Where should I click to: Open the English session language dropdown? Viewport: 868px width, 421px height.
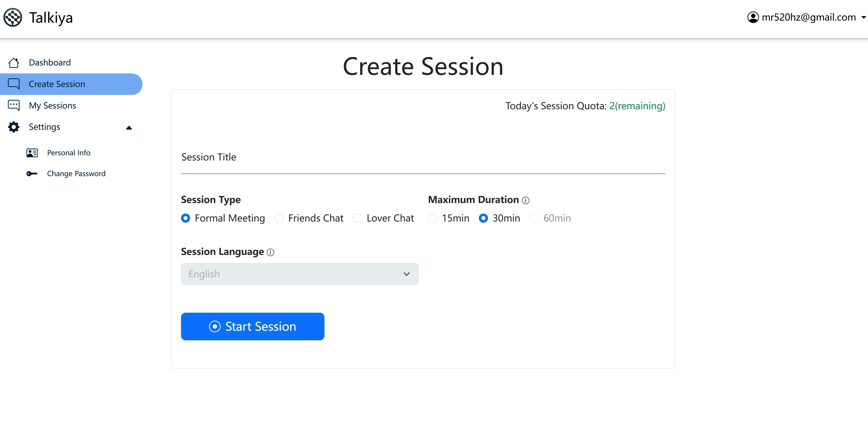tap(299, 274)
